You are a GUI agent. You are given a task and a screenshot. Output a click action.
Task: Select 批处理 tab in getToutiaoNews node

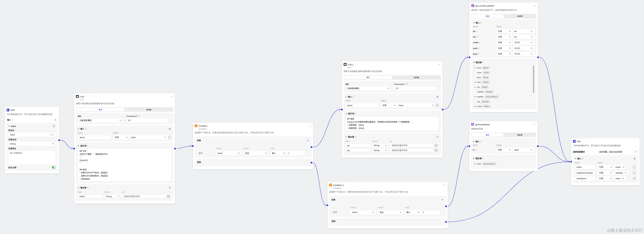pyautogui.click(x=520, y=135)
